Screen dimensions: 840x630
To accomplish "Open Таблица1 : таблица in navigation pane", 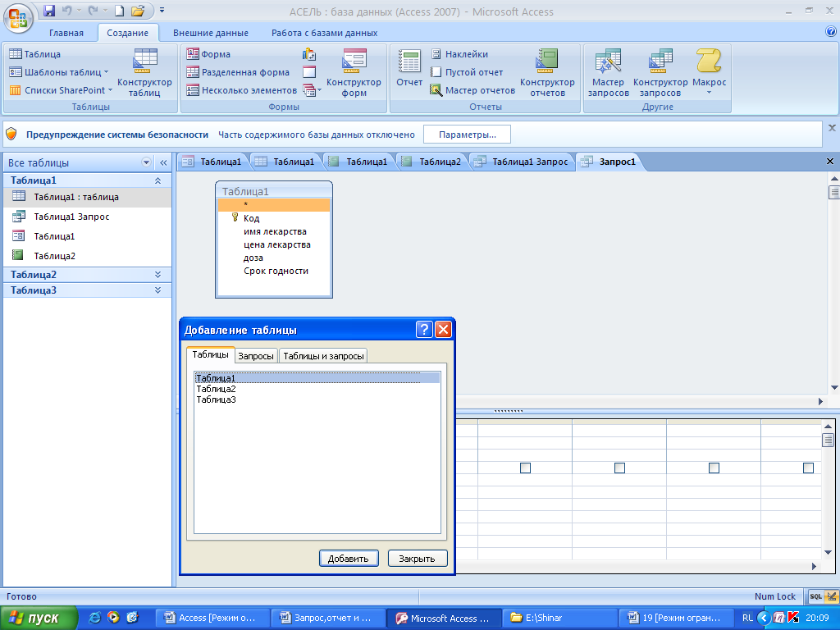I will (87, 197).
